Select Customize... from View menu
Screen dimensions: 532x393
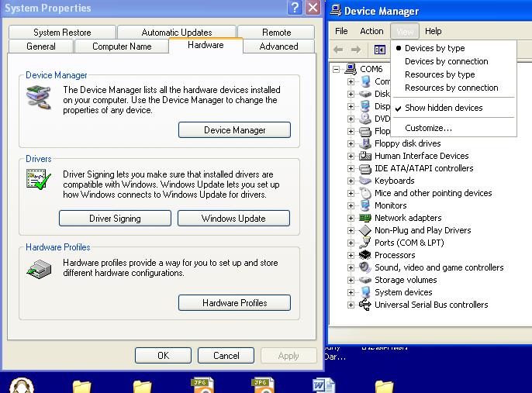428,128
